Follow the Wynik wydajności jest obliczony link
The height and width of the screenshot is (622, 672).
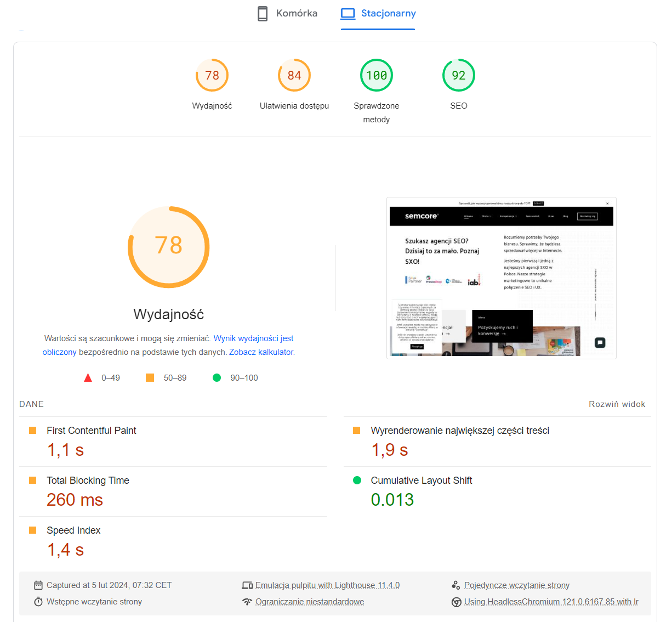(168, 345)
